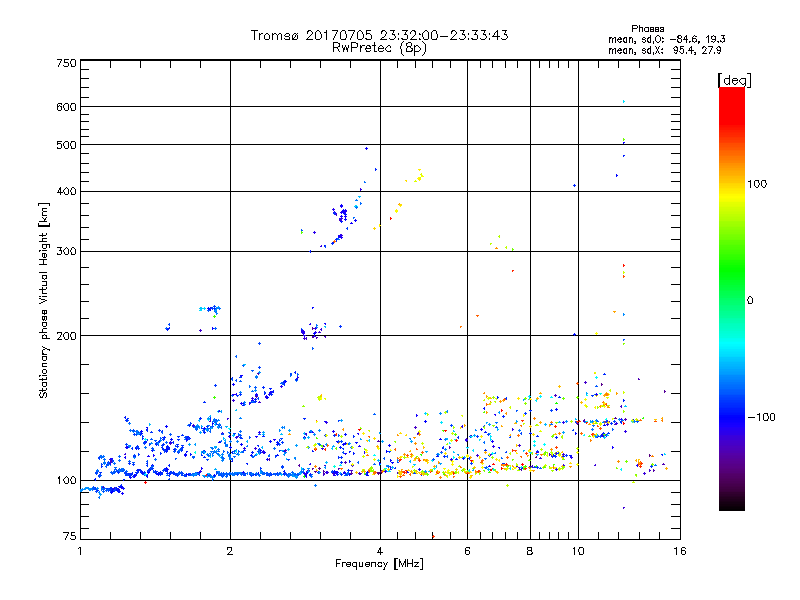Image resolution: width=800 pixels, height=600 pixels.
Task: Click the '[deg]' colorbar unit label
Action: [x=734, y=80]
